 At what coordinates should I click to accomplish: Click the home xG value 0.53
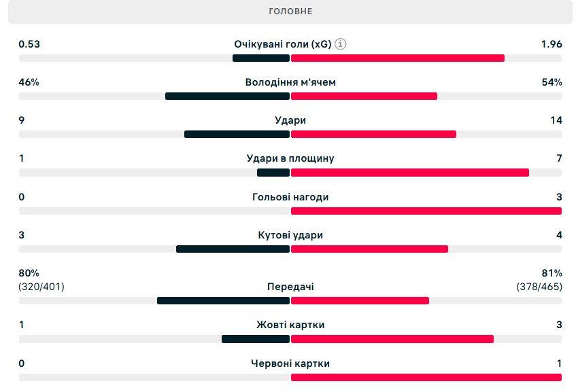pyautogui.click(x=30, y=44)
